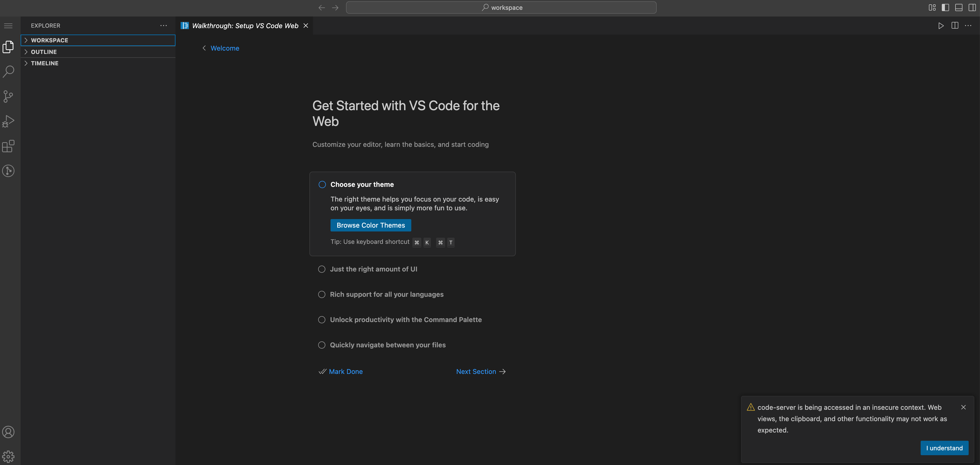Click the Browse Color Themes button
The image size is (980, 465).
(371, 225)
